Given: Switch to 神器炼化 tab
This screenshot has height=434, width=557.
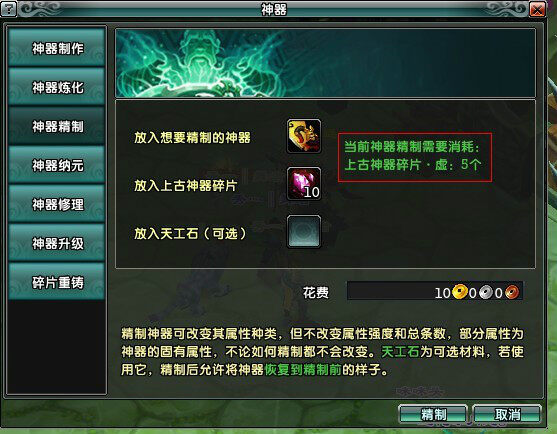Looking at the screenshot, I should pyautogui.click(x=57, y=87).
